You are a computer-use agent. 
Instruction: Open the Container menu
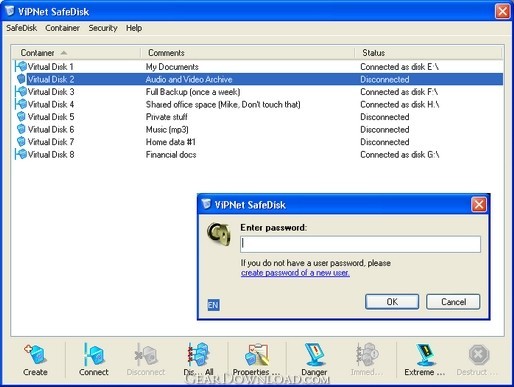coord(62,28)
